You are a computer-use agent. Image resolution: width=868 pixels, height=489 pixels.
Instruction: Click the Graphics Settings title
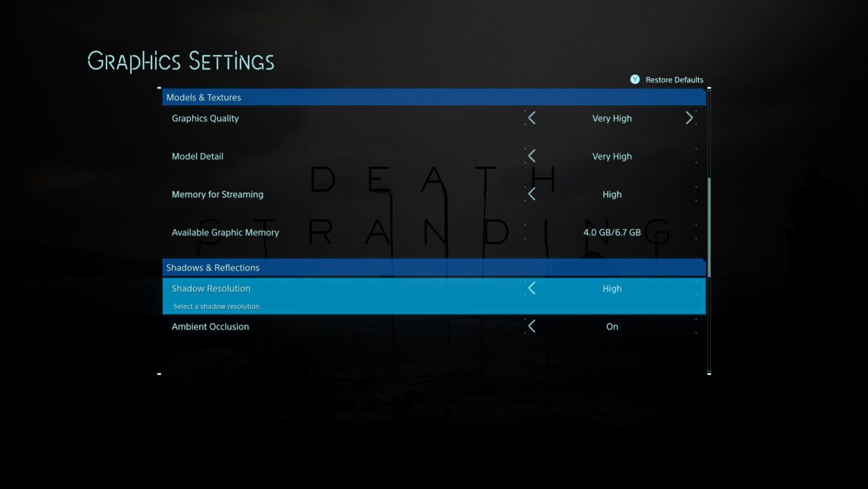coord(180,61)
